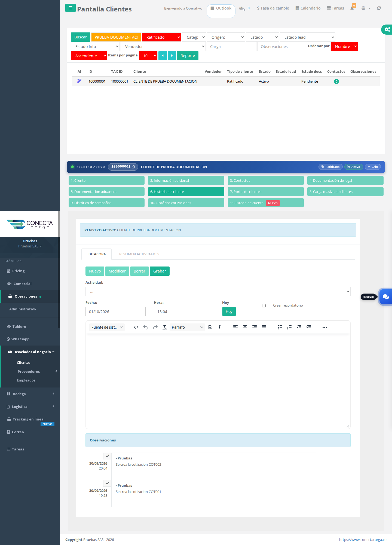Click the Fecha date input field

click(x=115, y=311)
